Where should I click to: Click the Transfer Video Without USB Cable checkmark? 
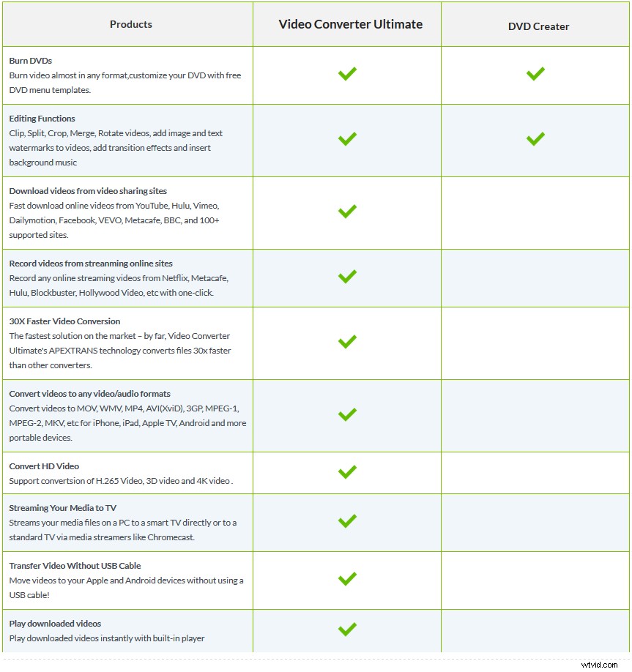[x=347, y=579]
